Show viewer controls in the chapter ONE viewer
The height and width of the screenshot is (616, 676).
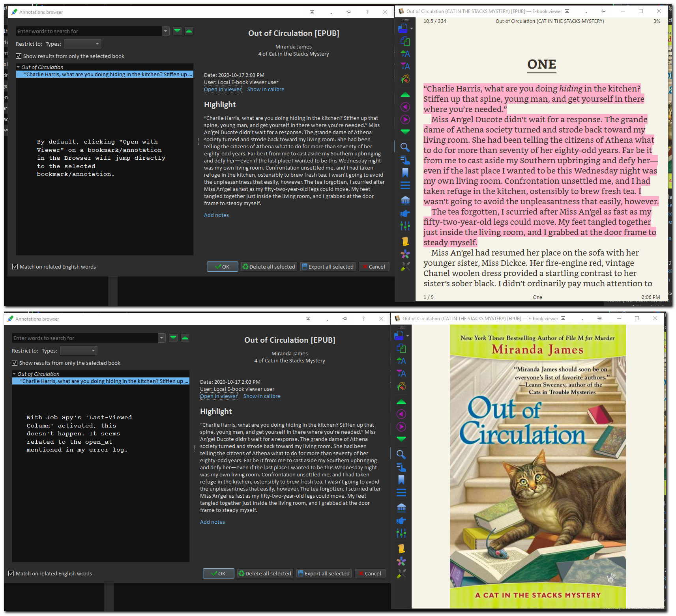pos(405,226)
